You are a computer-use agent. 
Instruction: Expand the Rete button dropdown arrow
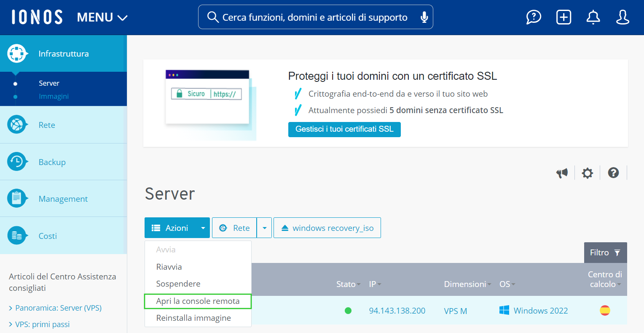(x=264, y=228)
